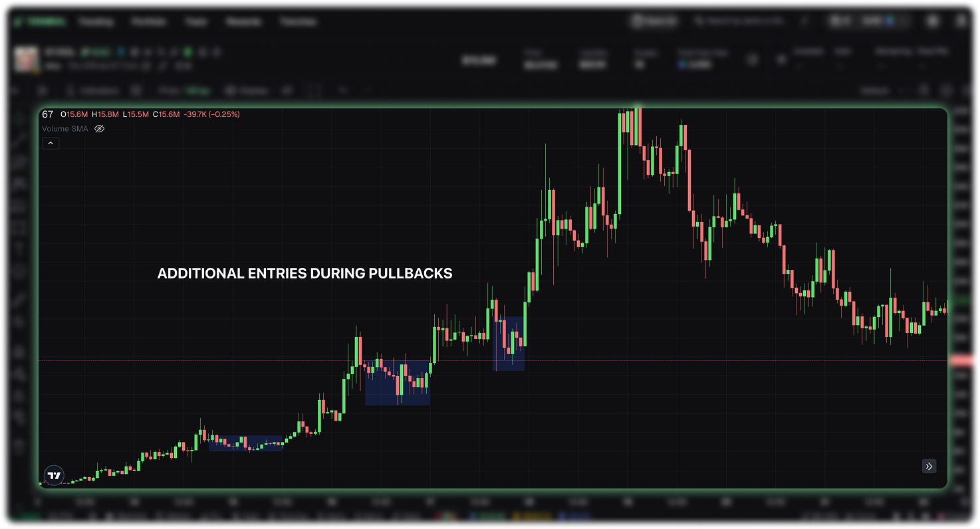
Task: Select the Text drawing tool in left toolbar
Action: coord(19,249)
